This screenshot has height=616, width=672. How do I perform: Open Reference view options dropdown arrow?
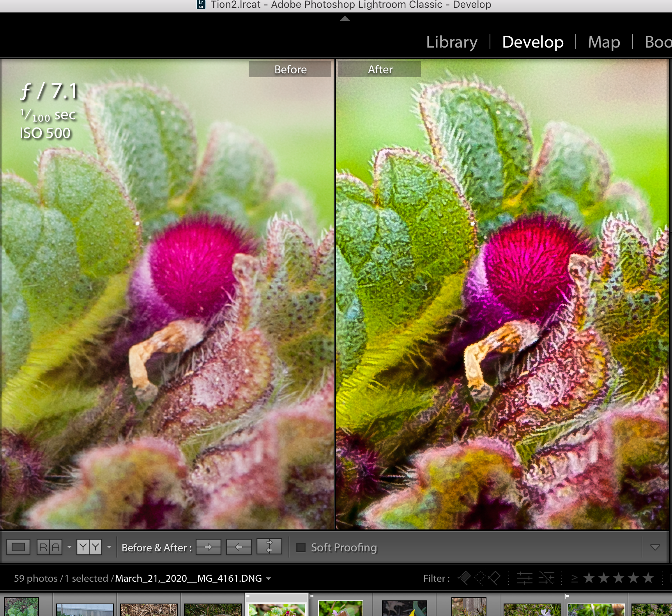click(x=69, y=547)
